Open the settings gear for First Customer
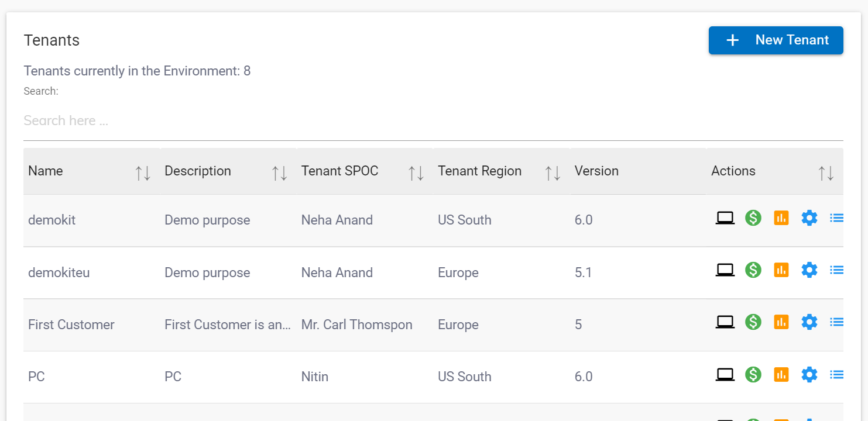868x421 pixels. click(809, 322)
